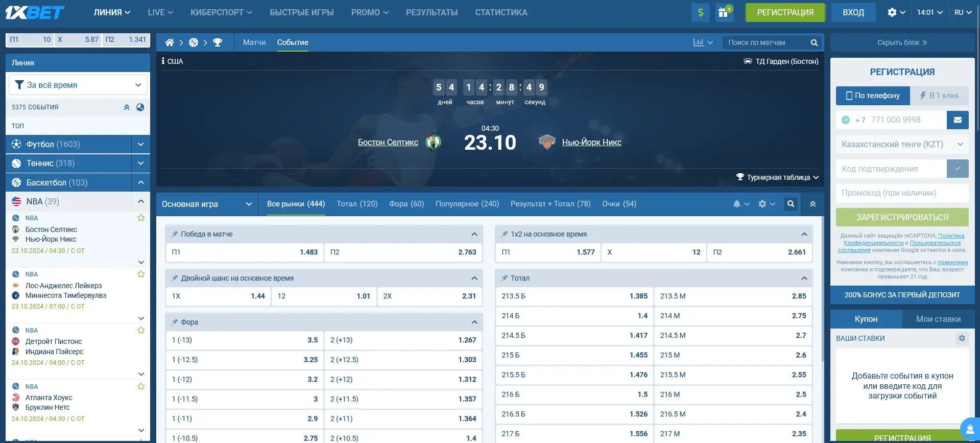Click the ЗАРЕГИСТРИРОВАТЬСЯ button
Screen dimensions: 980x443
point(902,217)
